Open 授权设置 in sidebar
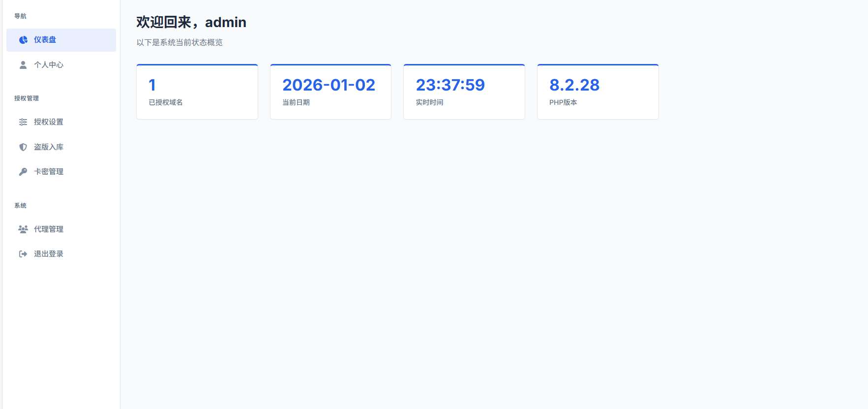 point(49,122)
